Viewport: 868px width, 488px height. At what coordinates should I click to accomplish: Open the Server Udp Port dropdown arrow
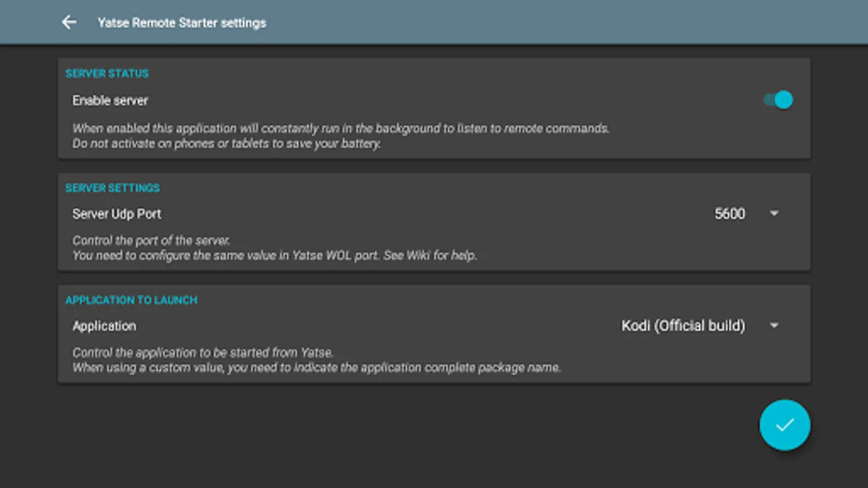coord(774,214)
